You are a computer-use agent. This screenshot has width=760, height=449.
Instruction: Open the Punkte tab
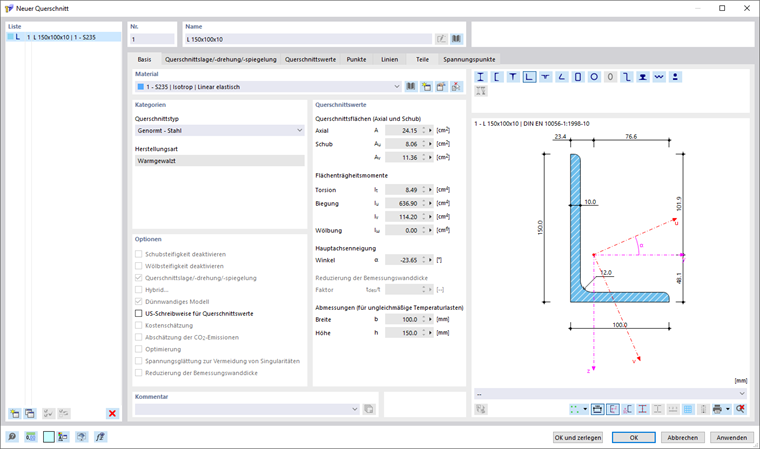click(356, 59)
